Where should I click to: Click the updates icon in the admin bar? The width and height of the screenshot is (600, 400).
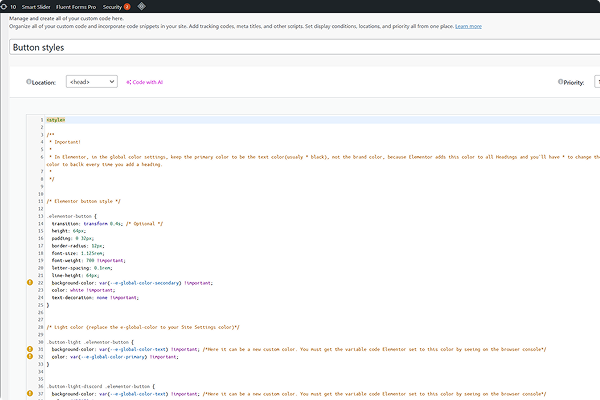(5, 6)
